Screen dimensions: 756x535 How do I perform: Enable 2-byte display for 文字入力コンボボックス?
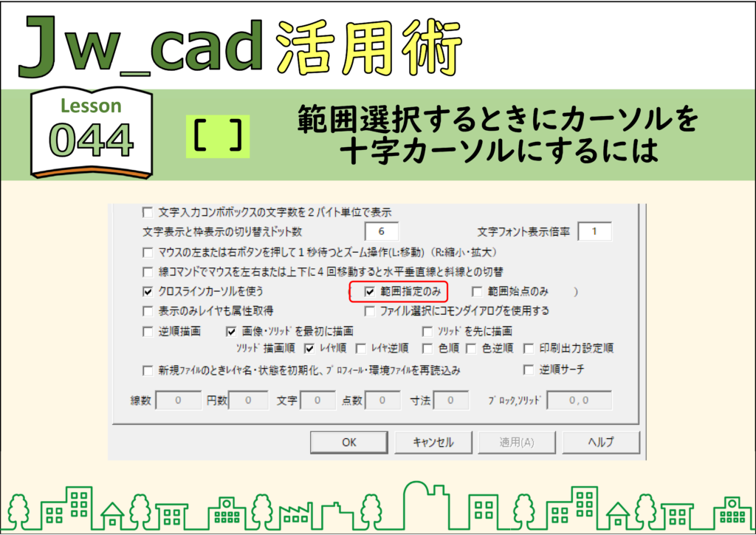(148, 212)
